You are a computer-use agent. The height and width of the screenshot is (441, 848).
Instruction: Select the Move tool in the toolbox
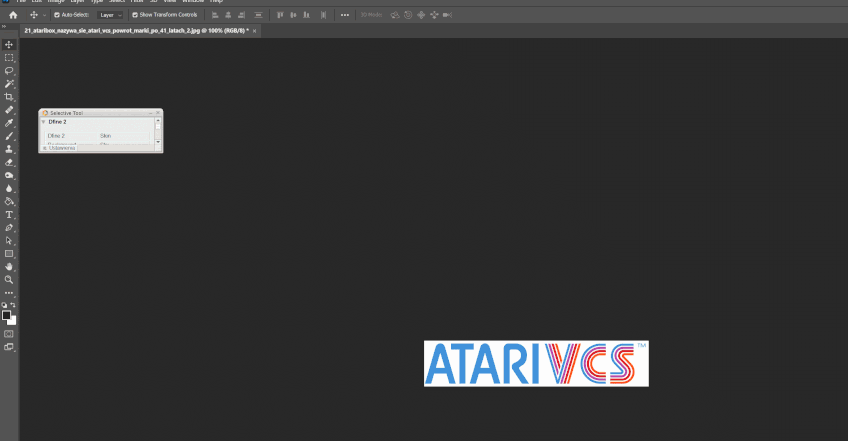(9, 44)
